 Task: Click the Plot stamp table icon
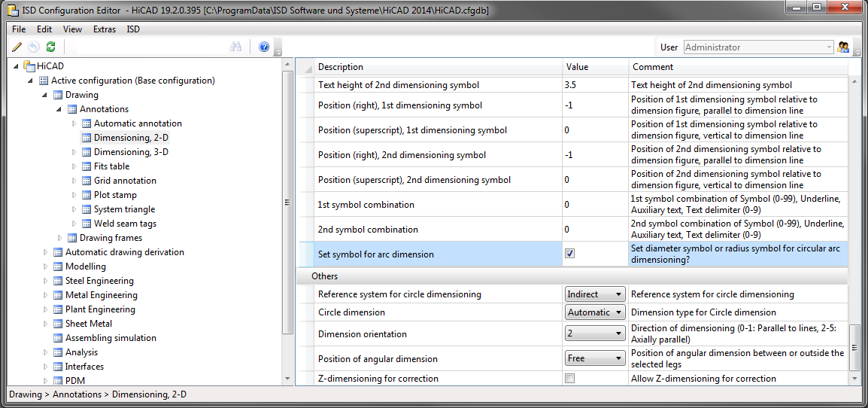(x=86, y=195)
